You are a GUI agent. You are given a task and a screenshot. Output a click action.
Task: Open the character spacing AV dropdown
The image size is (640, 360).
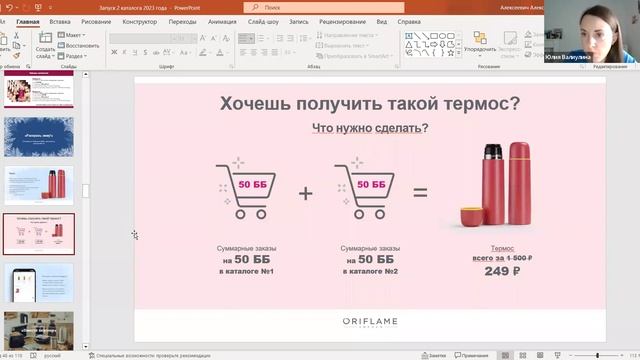(168, 52)
